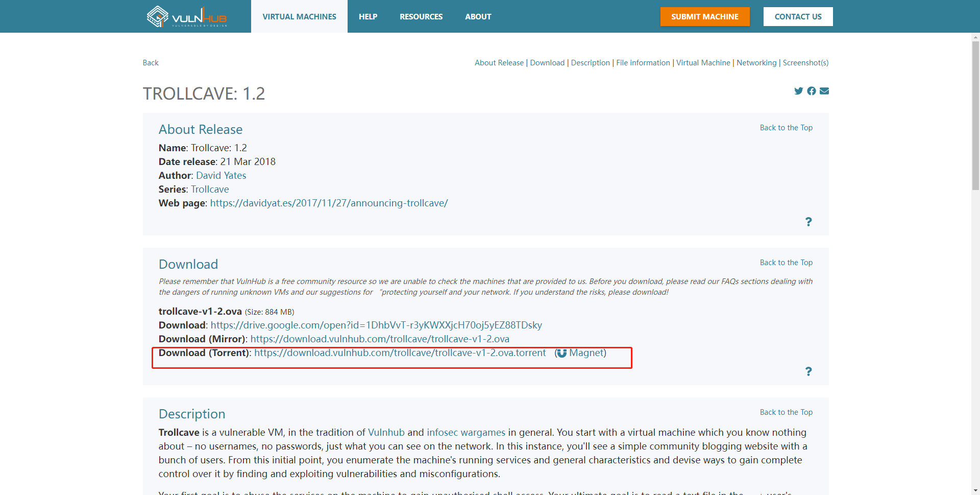The height and width of the screenshot is (495, 980).
Task: Jump to Virtual Machine anchor link
Action: tap(703, 63)
